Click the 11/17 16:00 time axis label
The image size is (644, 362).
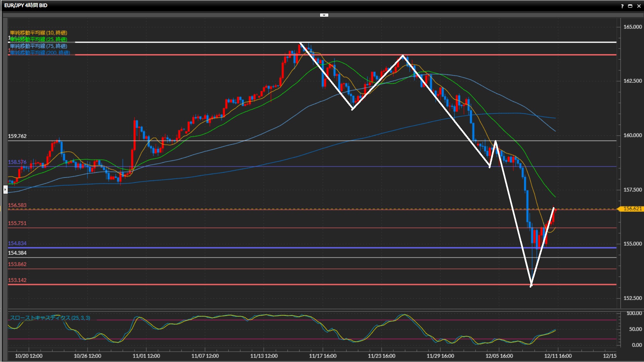click(x=323, y=356)
